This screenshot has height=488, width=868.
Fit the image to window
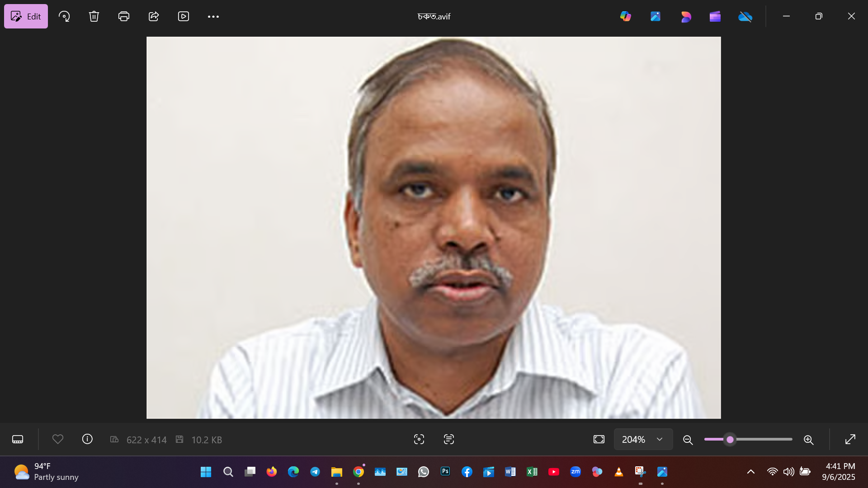599,439
